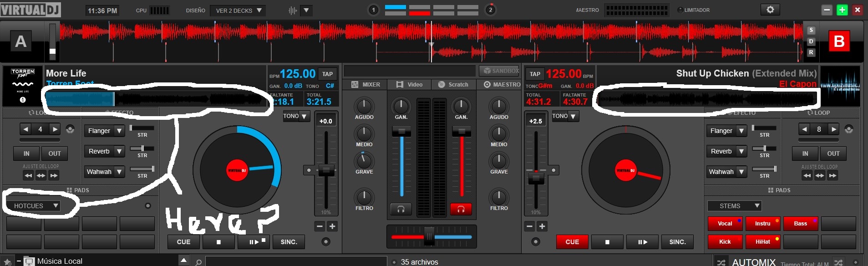Click left deck loop IN button

(x=26, y=153)
